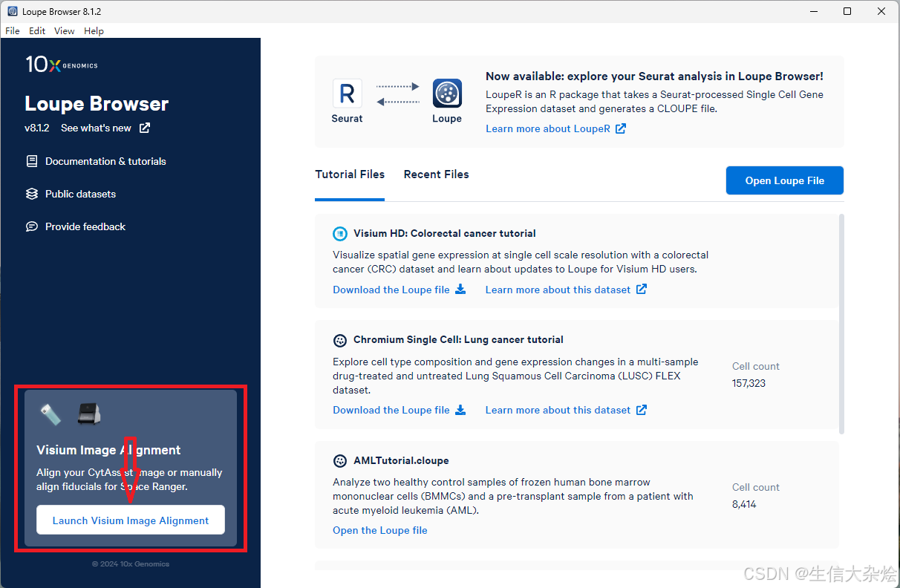The image size is (900, 588).
Task: Open See what's new link
Action: tap(96, 128)
